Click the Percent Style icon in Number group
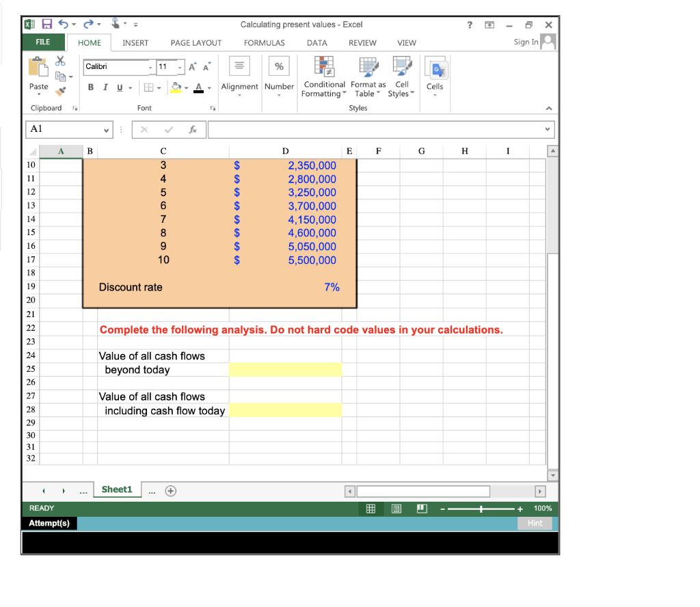This screenshot has width=700, height=607. pyautogui.click(x=279, y=66)
